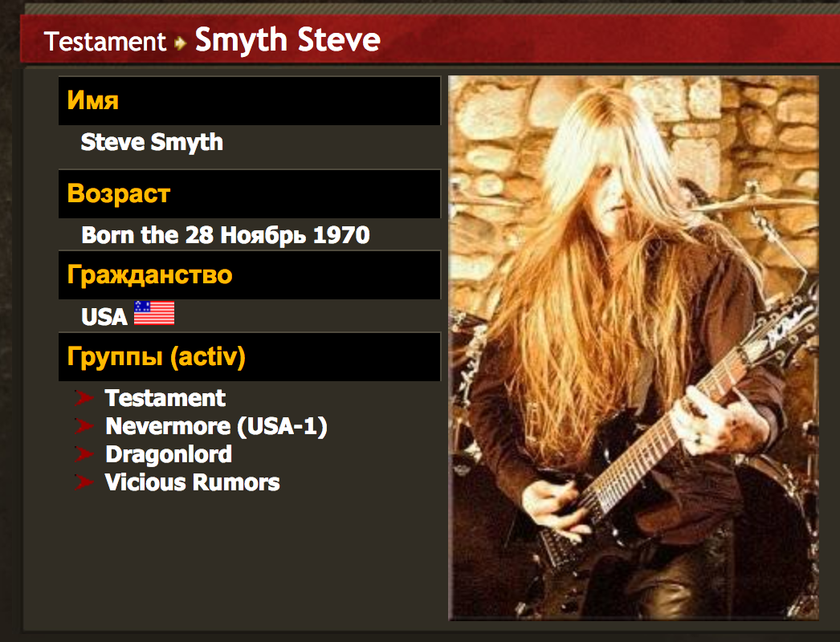Click the Имя section header
Screen dimensions: 840x642
coord(249,100)
